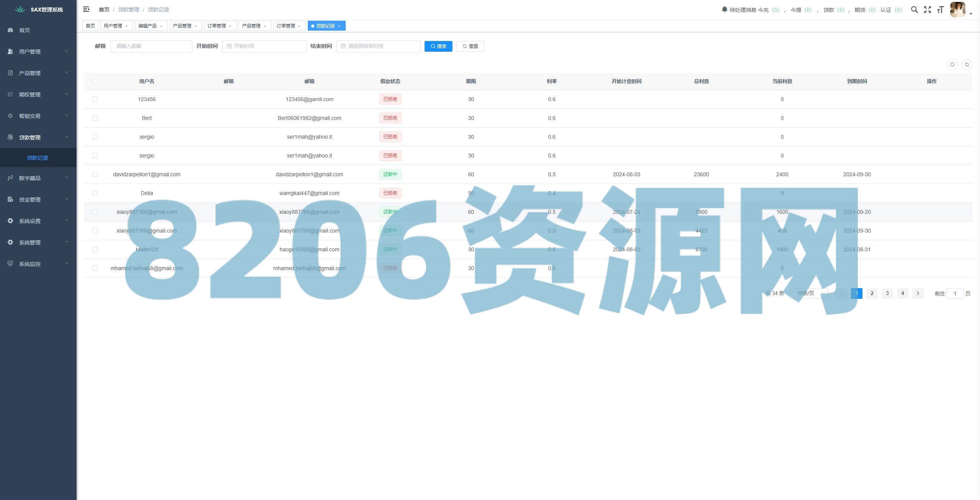The image size is (980, 500).
Task: Collapse the 贷款管理 sidebar menu
Action: [x=38, y=137]
